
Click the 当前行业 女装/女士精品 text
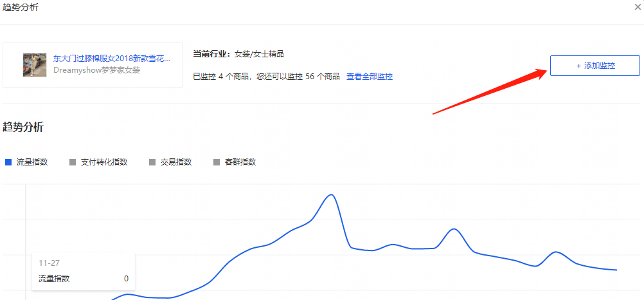pyautogui.click(x=238, y=54)
